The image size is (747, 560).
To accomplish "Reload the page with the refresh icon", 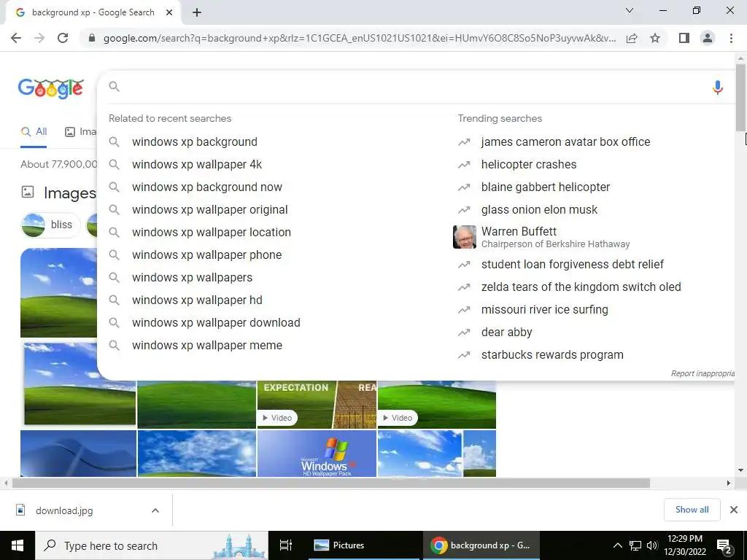I will (63, 38).
